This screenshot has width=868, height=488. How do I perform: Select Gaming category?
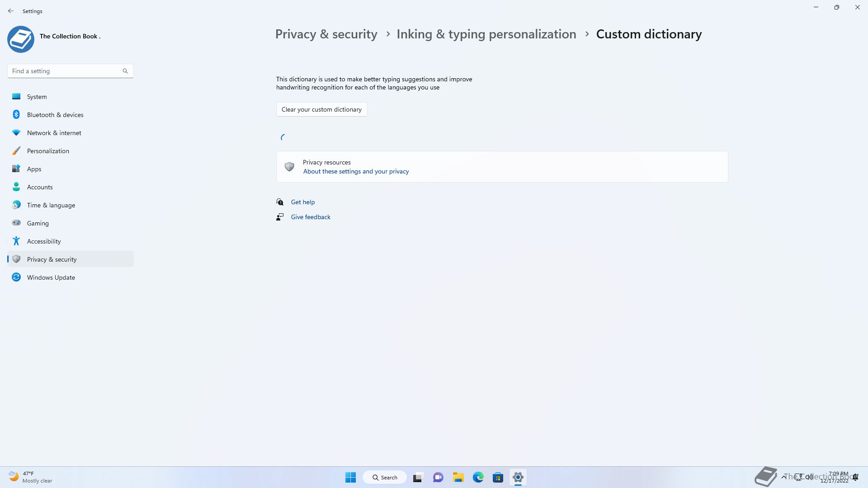click(70, 223)
